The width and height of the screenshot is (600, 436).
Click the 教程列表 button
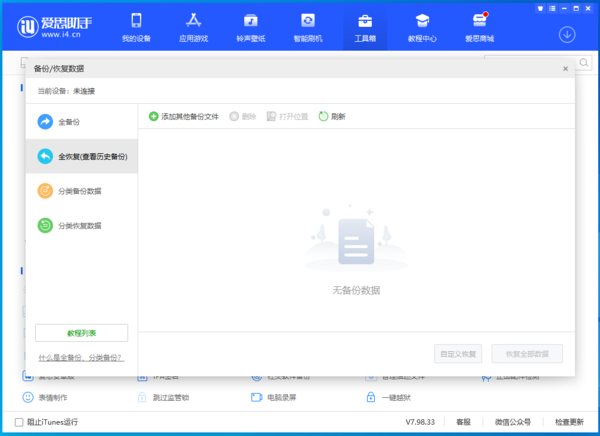pyautogui.click(x=81, y=333)
